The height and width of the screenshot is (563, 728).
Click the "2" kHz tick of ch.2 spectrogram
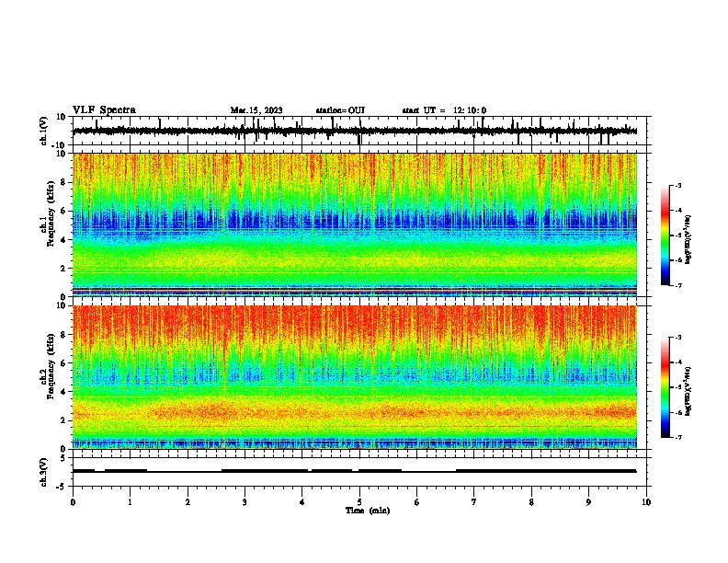[x=63, y=420]
